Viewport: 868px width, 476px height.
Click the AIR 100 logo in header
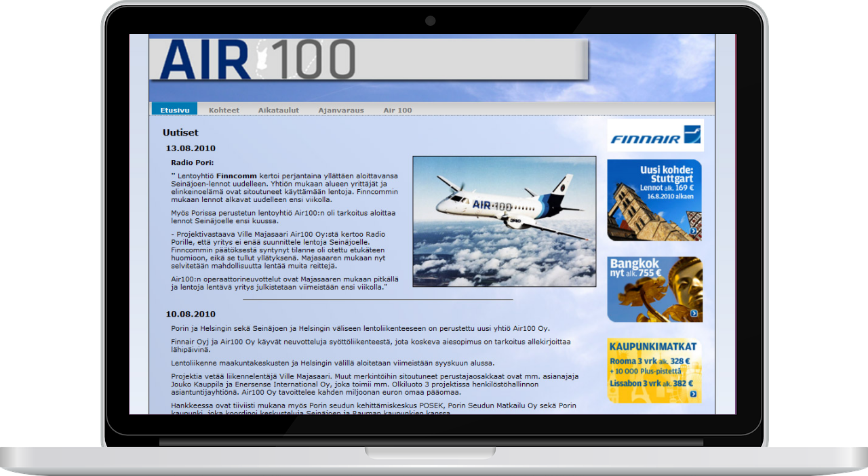tap(258, 60)
